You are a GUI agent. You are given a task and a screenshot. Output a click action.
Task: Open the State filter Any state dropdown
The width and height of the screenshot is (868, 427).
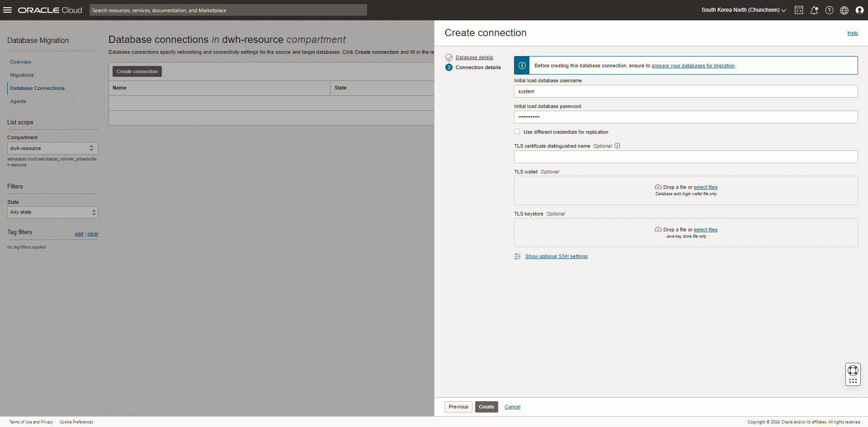(52, 212)
